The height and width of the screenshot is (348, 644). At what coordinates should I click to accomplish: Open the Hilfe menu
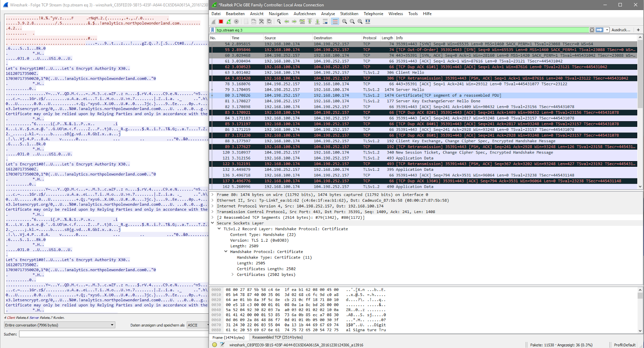427,14
